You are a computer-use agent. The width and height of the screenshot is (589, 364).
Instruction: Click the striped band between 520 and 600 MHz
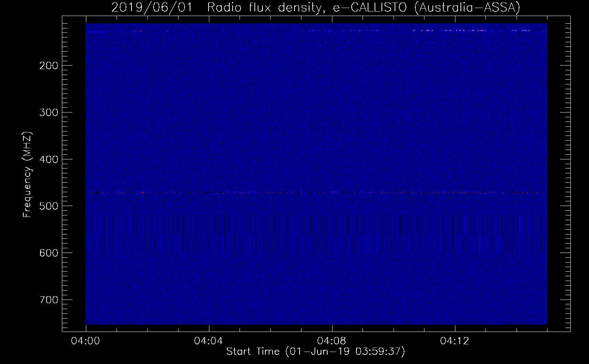[316, 234]
